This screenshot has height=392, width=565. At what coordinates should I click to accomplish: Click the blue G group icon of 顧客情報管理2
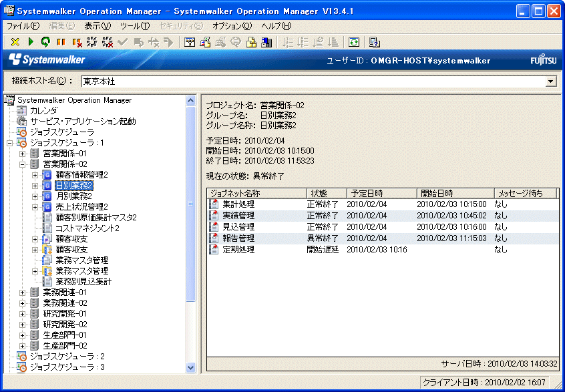tap(47, 175)
